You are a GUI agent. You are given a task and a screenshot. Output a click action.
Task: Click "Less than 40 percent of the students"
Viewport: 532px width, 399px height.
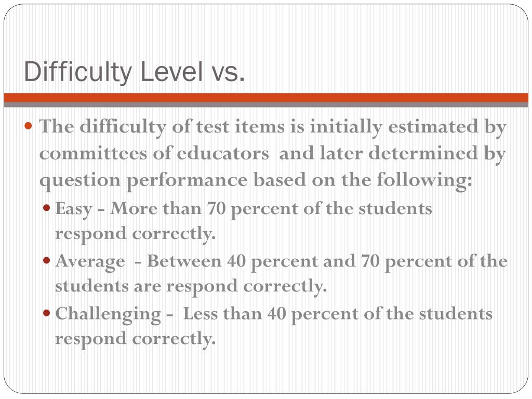(x=338, y=313)
